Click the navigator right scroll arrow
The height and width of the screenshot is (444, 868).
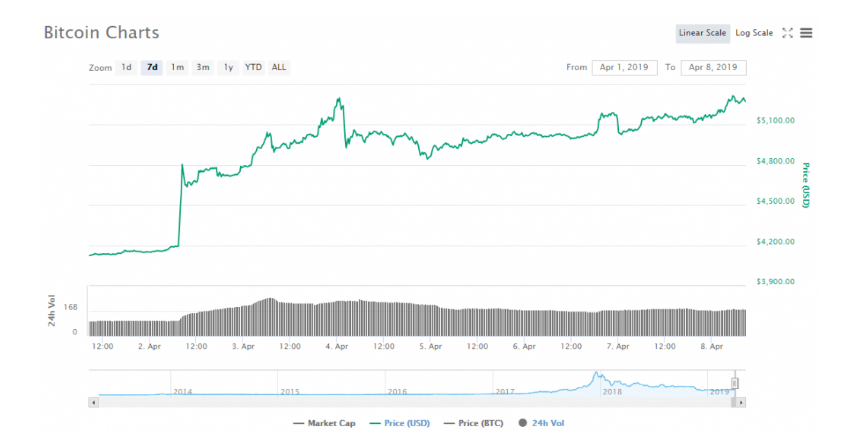(741, 402)
